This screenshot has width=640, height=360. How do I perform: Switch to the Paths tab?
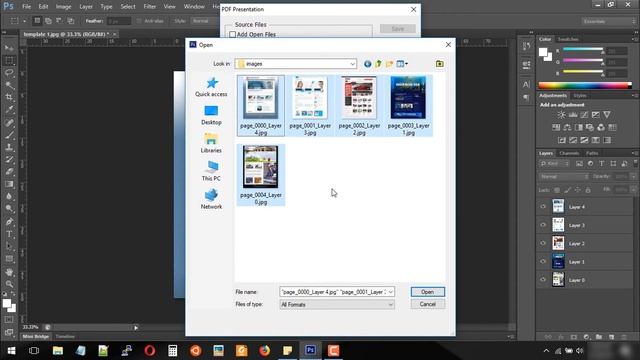tap(592, 153)
